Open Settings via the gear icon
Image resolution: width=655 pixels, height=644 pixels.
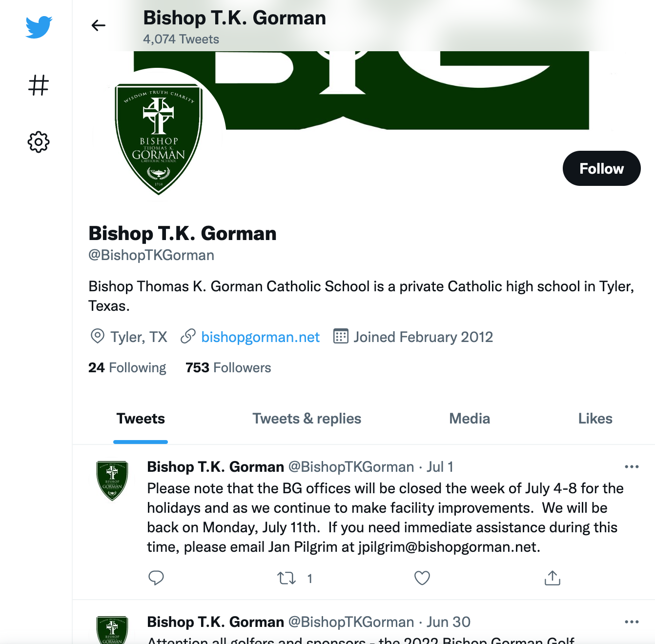(38, 142)
